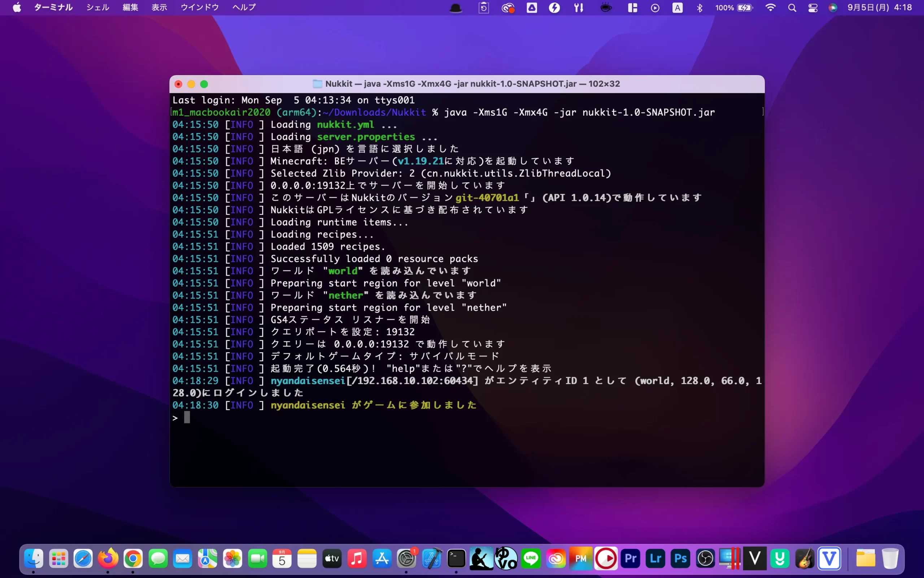Image resolution: width=924 pixels, height=578 pixels.
Task: Open the Apple menu
Action: pyautogui.click(x=17, y=8)
